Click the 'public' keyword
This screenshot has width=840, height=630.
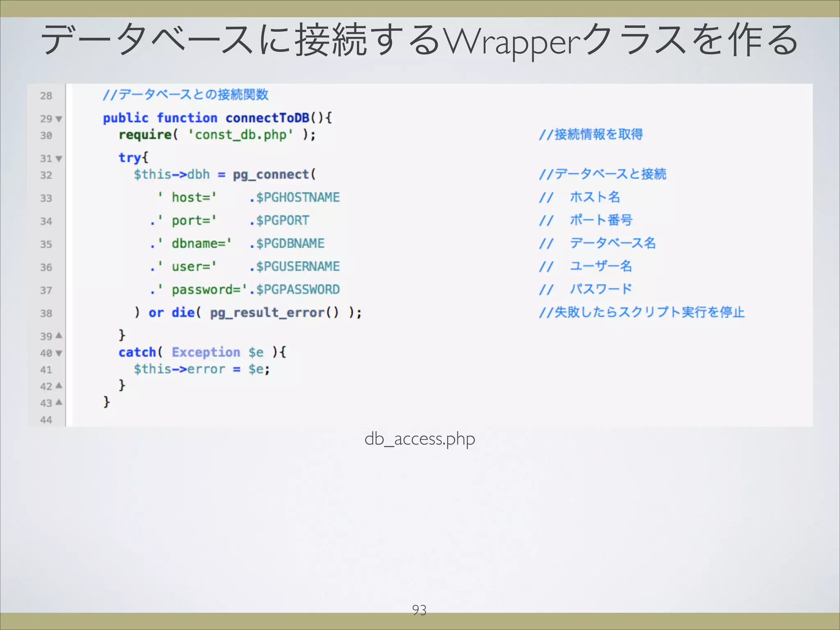pyautogui.click(x=126, y=118)
